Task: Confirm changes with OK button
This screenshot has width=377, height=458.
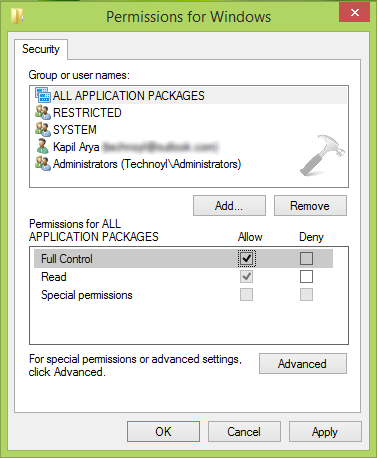Action: point(163,432)
